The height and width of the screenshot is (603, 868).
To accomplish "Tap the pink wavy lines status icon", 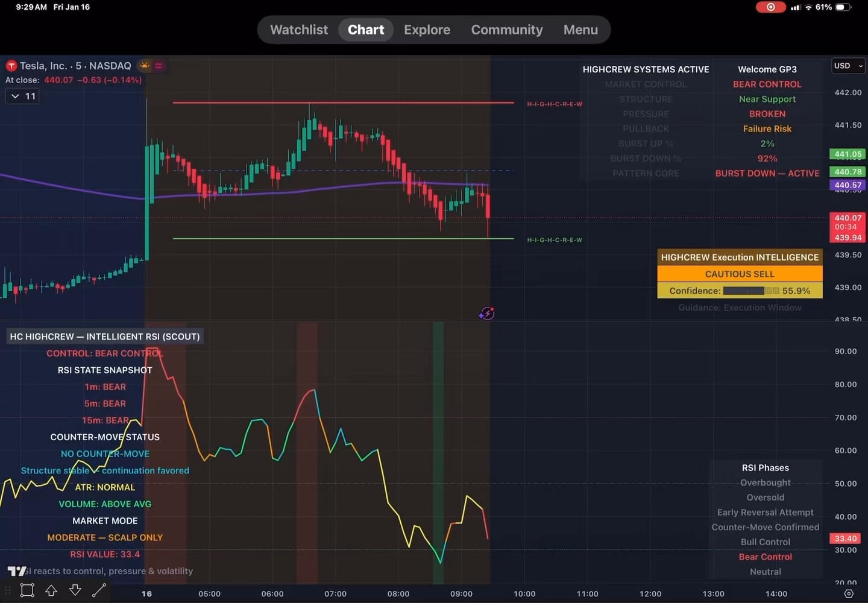I will point(159,66).
